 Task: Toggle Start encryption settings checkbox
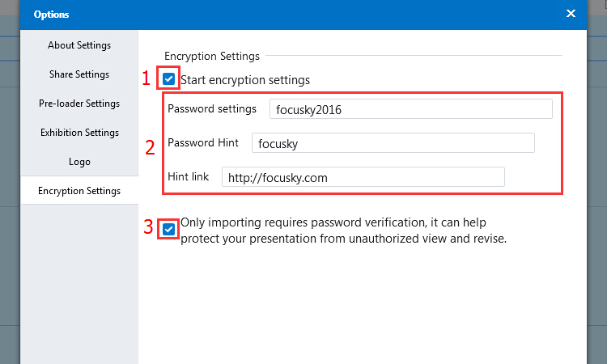point(168,79)
